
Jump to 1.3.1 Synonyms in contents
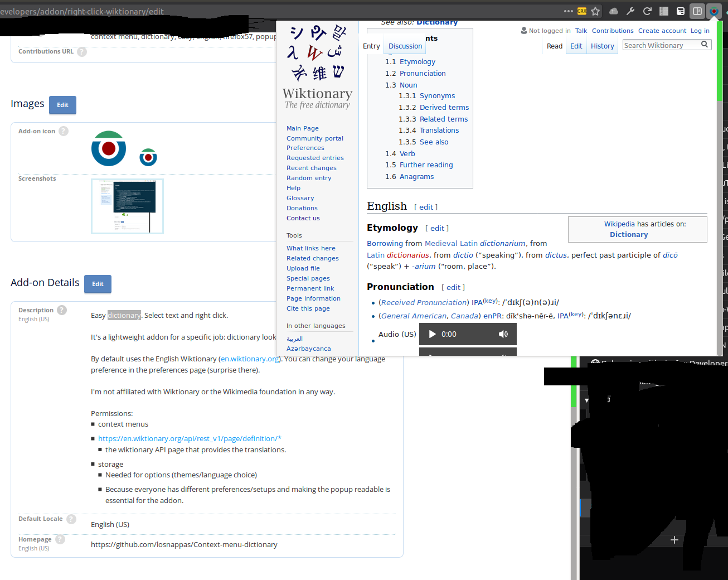coord(427,96)
